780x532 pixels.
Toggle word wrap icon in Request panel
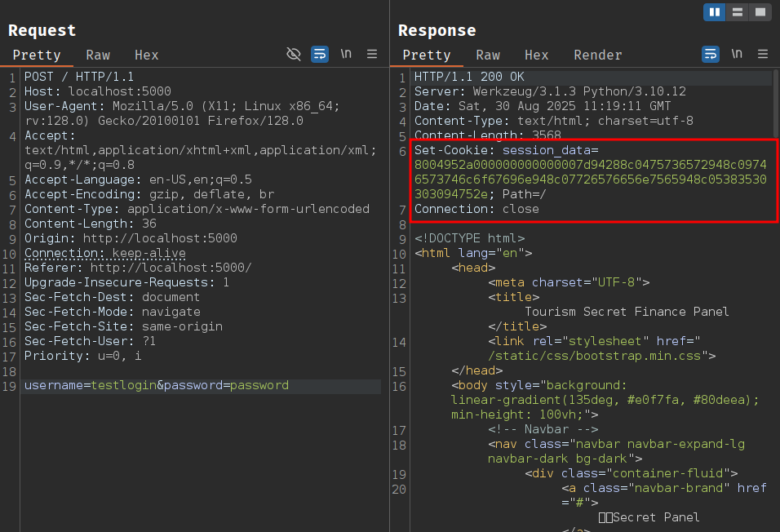(x=320, y=55)
